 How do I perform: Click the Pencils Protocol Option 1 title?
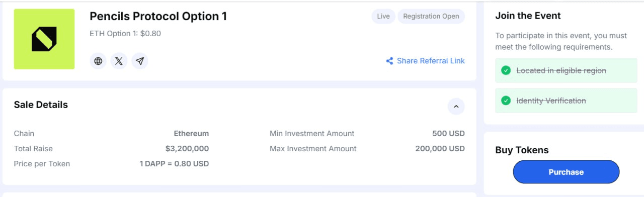[158, 16]
